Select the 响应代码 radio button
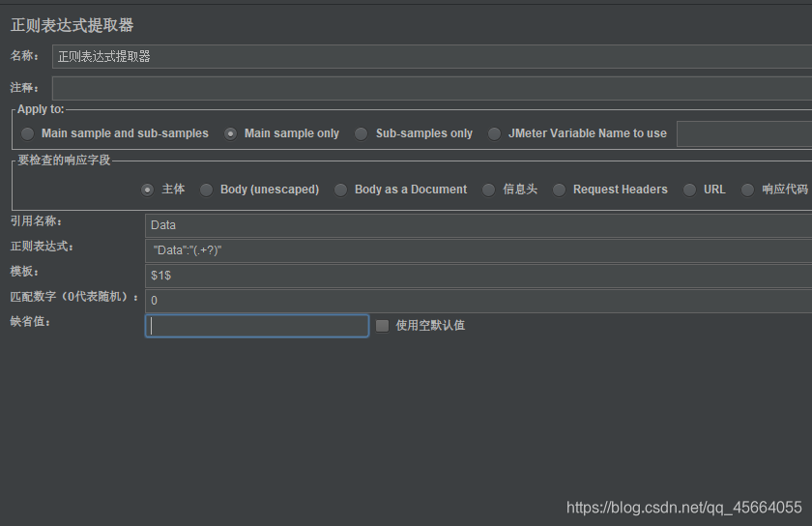The width and height of the screenshot is (812, 526). tap(747, 190)
